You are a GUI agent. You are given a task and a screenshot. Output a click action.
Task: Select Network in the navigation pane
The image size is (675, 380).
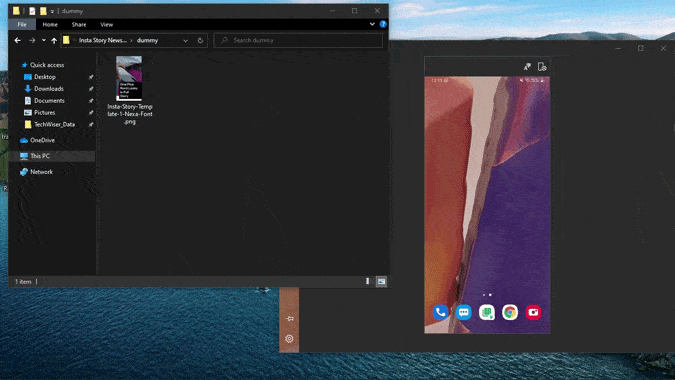pyautogui.click(x=41, y=172)
